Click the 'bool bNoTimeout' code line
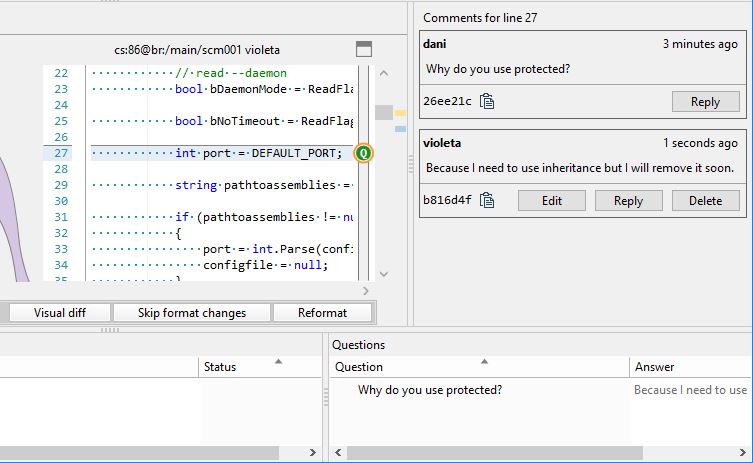Image resolution: width=753 pixels, height=463 pixels. 264,121
